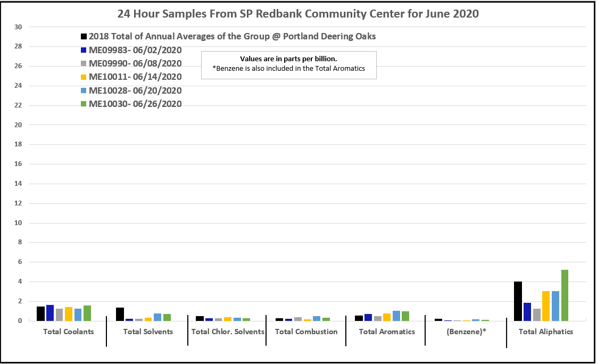597x364 pixels.
Task: Click the chart title text
Action: (298, 14)
